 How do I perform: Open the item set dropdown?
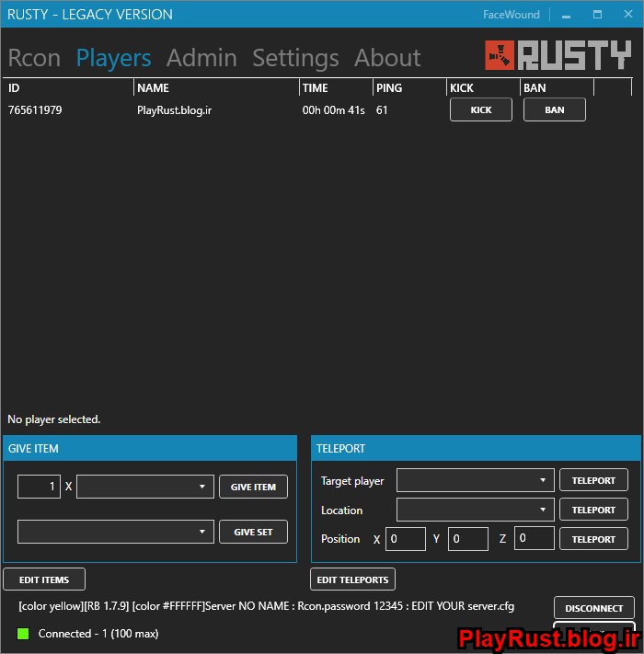[x=116, y=532]
